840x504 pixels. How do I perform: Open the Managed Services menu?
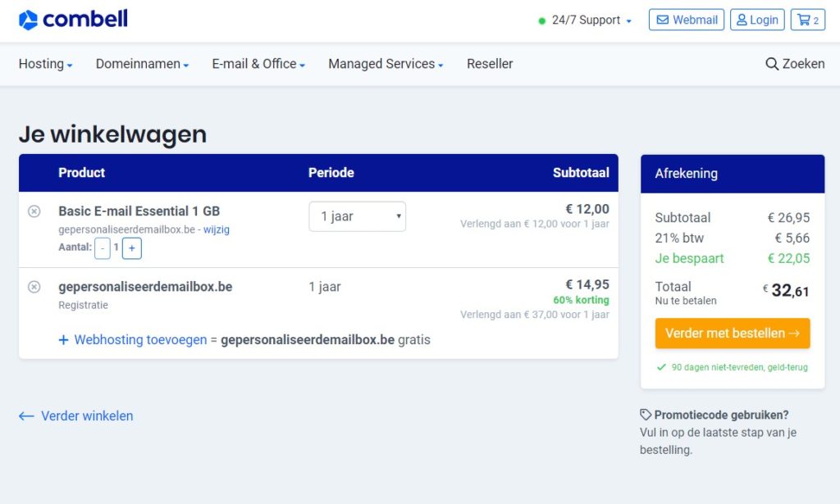pyautogui.click(x=386, y=64)
